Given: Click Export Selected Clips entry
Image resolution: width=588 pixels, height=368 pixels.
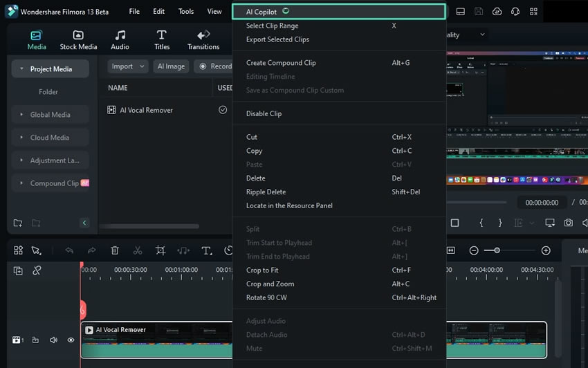Looking at the screenshot, I should (339, 39).
